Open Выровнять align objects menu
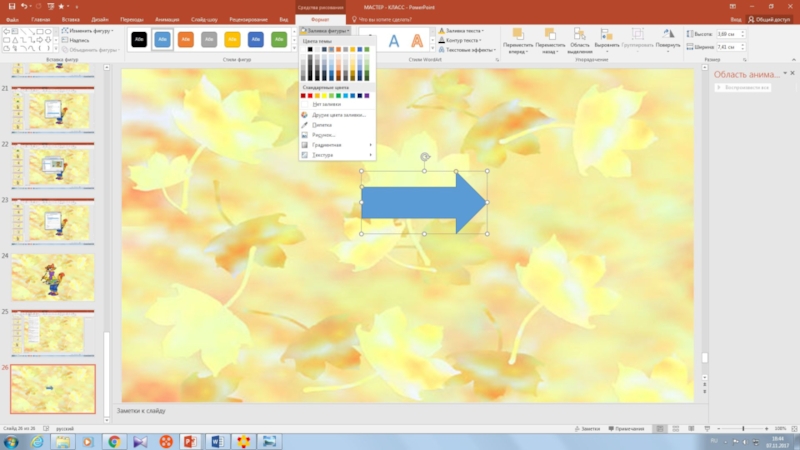Screen dimensions: 800x450 (x=607, y=41)
